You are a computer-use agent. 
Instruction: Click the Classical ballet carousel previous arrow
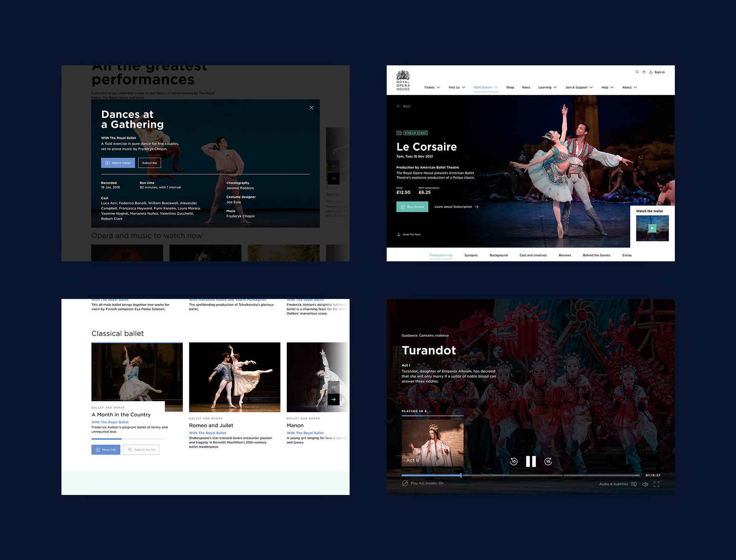pos(333,387)
